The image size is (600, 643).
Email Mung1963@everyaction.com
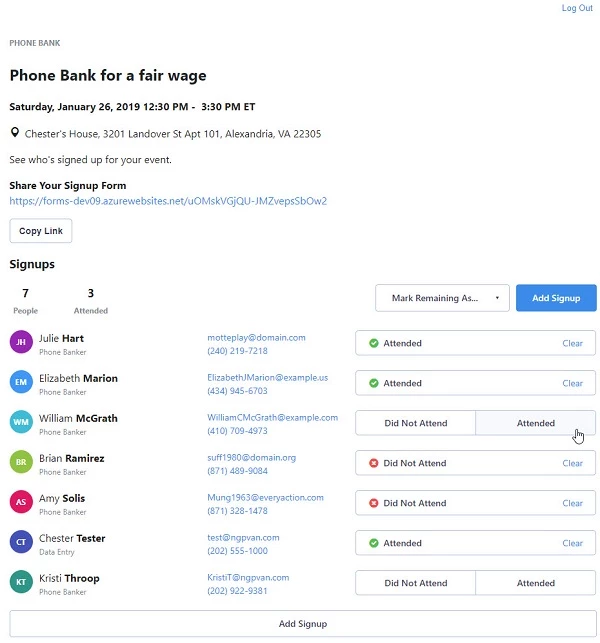click(x=265, y=497)
